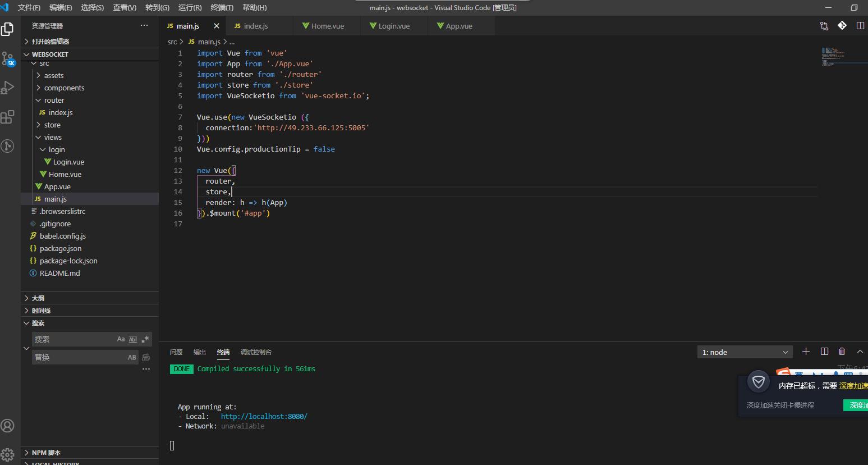Viewport: 868px width, 465px height.
Task: Toggle match case in the search box
Action: (121, 339)
